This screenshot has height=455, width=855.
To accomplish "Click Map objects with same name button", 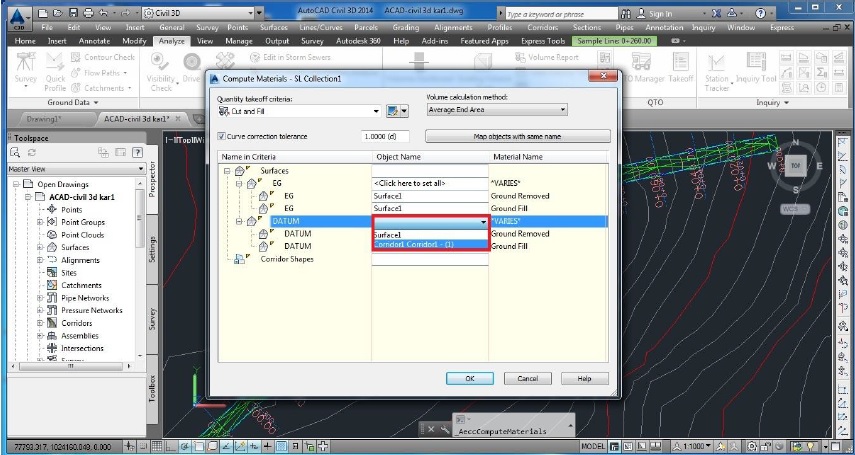I will coord(517,136).
